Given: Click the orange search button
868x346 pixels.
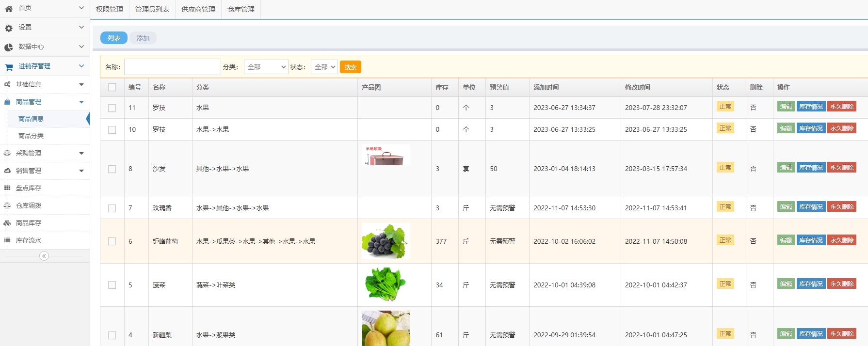Looking at the screenshot, I should coord(350,67).
